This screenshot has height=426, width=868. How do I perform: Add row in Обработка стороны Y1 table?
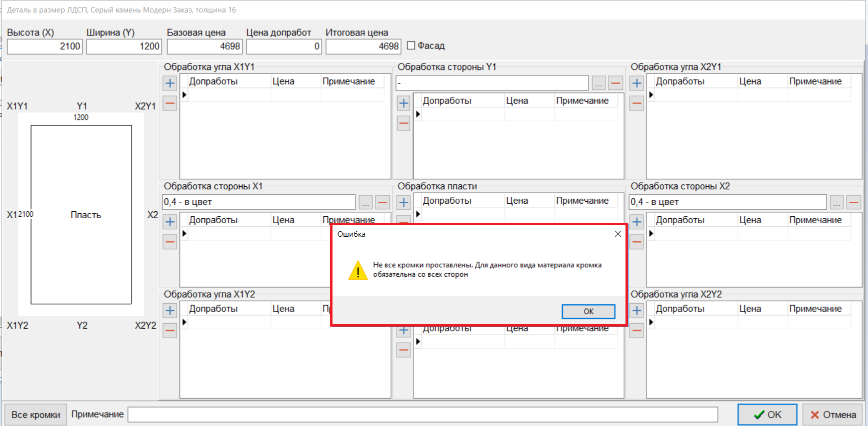tap(403, 103)
